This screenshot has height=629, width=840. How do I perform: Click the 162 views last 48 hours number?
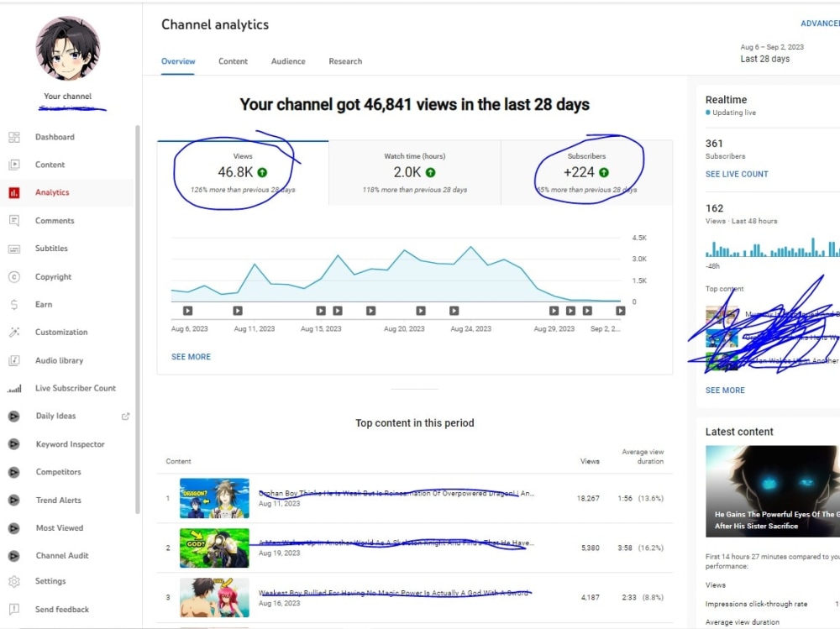point(714,208)
